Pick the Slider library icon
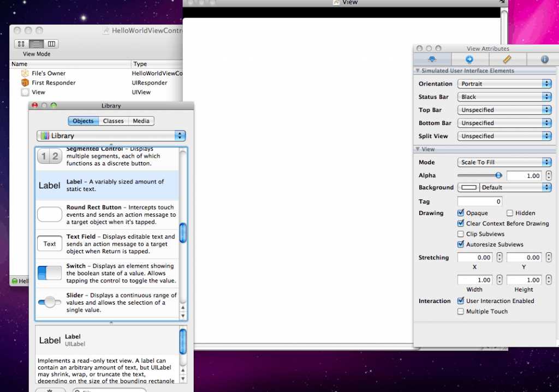 [50, 302]
